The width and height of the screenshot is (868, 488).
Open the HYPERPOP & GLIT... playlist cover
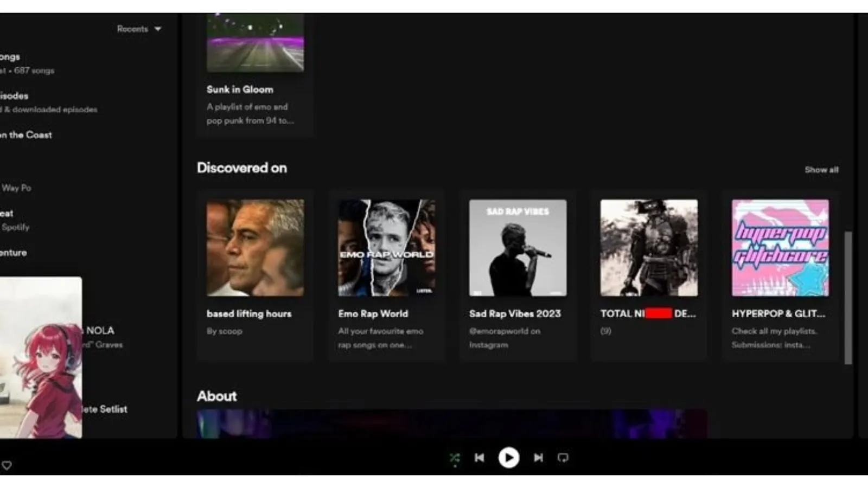[x=780, y=248]
